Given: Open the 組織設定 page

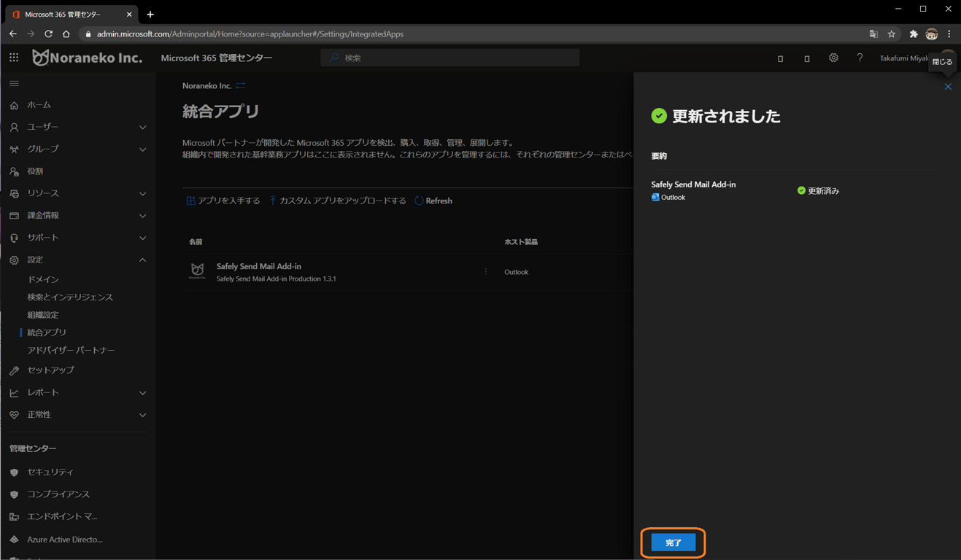Looking at the screenshot, I should [43, 315].
